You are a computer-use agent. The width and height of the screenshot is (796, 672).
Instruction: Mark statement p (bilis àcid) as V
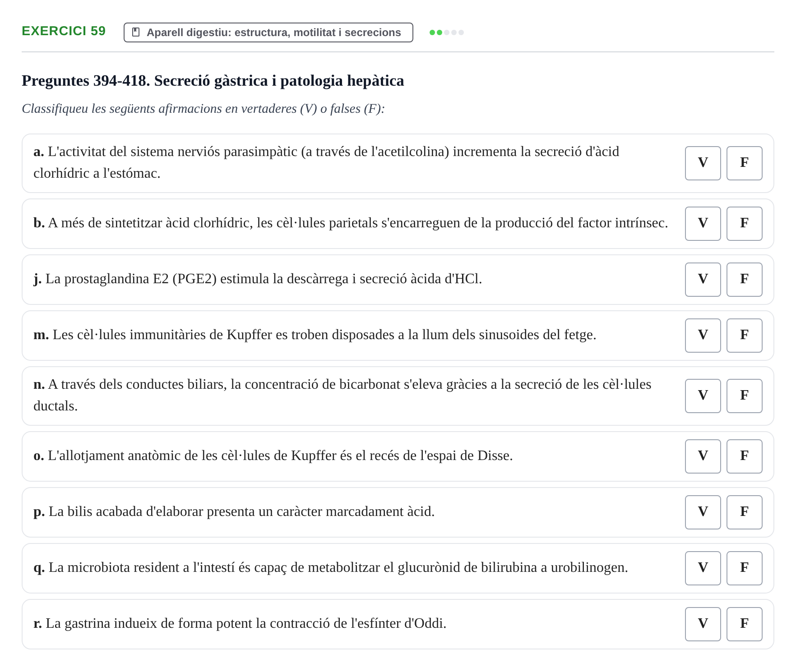(703, 512)
